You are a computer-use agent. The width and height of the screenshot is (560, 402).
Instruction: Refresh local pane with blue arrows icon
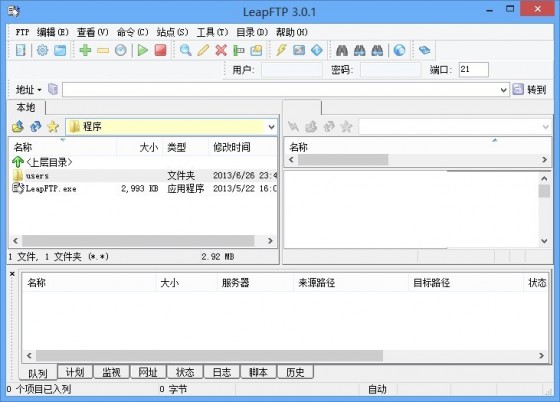click(x=35, y=126)
